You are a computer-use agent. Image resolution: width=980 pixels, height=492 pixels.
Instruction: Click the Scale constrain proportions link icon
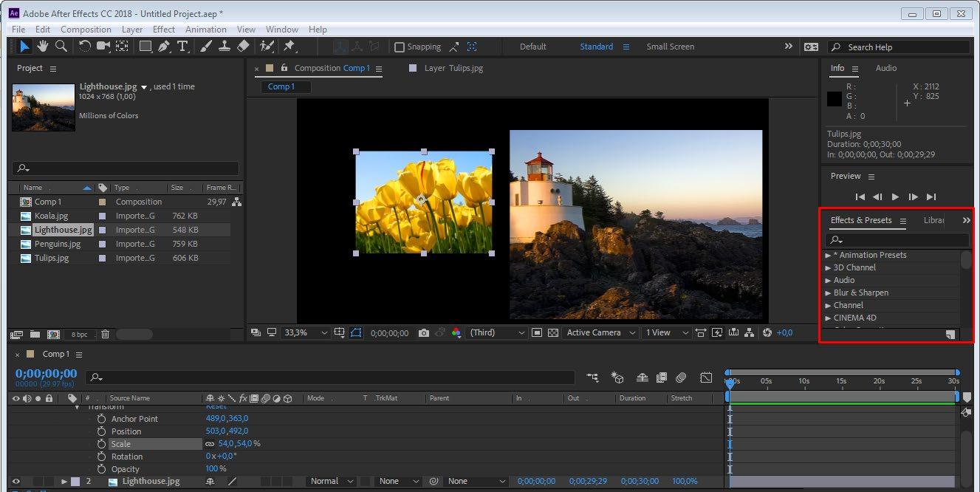(210, 444)
